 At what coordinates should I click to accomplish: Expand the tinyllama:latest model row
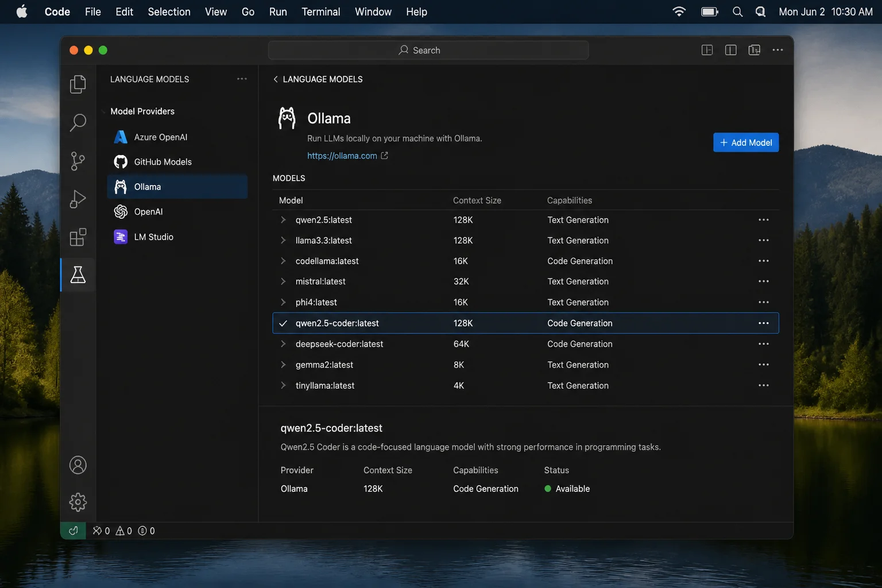coord(283,385)
